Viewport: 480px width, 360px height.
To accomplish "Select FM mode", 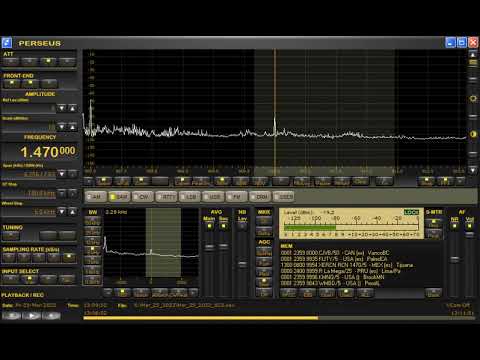I will click(237, 197).
